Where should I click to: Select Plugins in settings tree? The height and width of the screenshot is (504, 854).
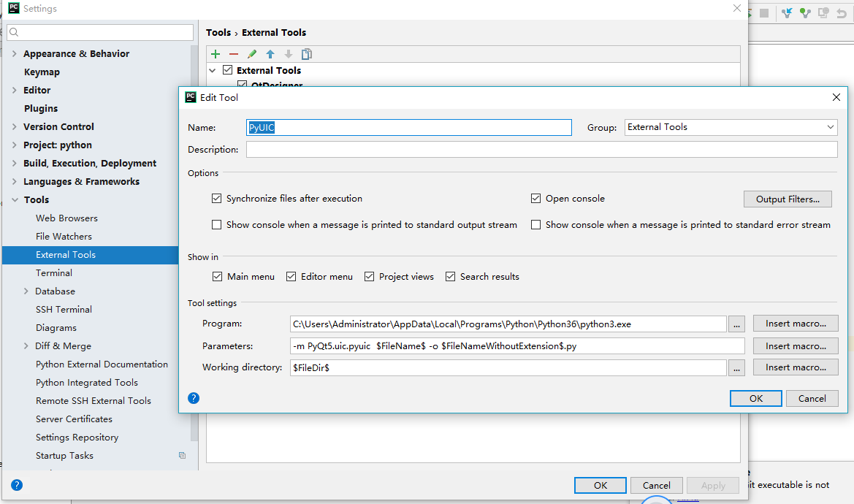click(41, 108)
